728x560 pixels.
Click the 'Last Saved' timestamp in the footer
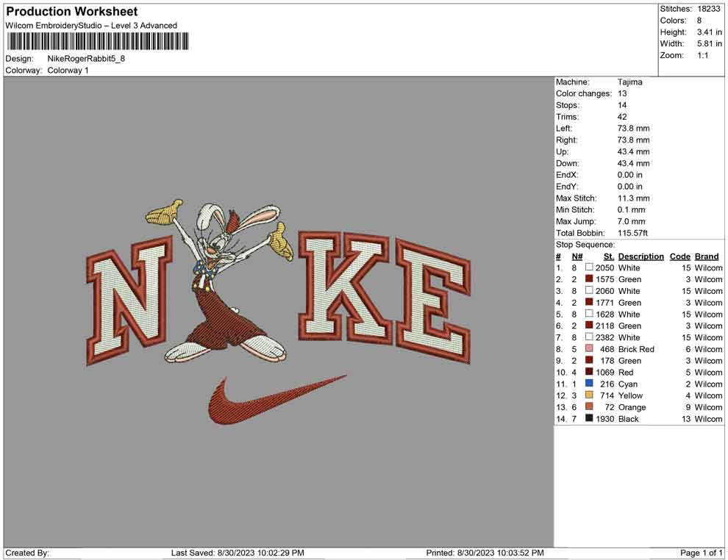coord(238,553)
